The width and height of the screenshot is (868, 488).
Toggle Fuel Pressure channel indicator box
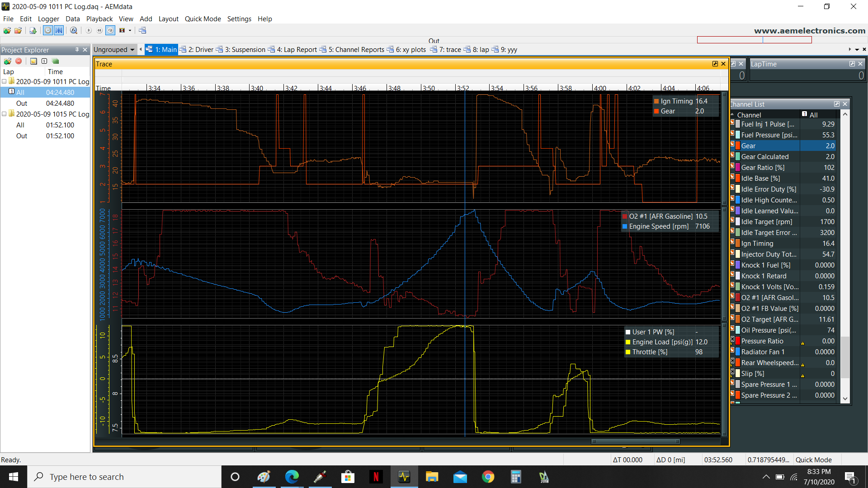(x=732, y=134)
